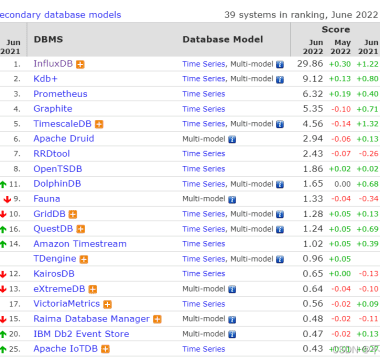Follow the secondary database models link
This screenshot has width=380, height=360.
60,15
